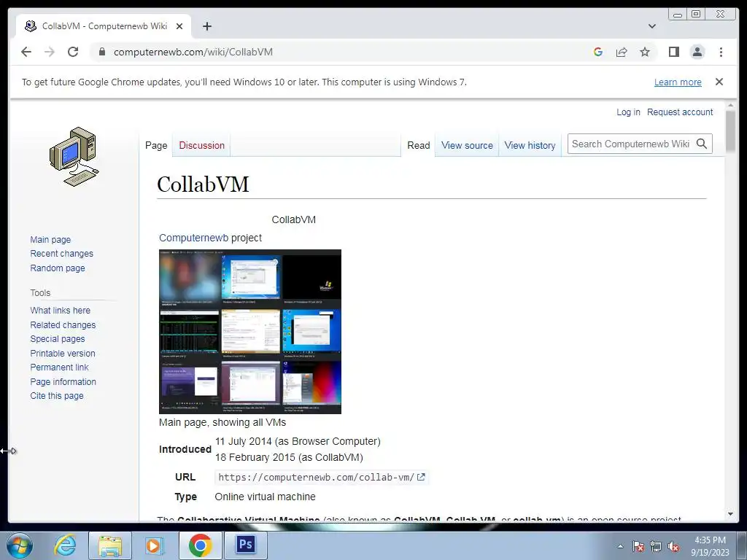Dismiss the Chrome update notification bar
747x560 pixels.
click(x=719, y=82)
